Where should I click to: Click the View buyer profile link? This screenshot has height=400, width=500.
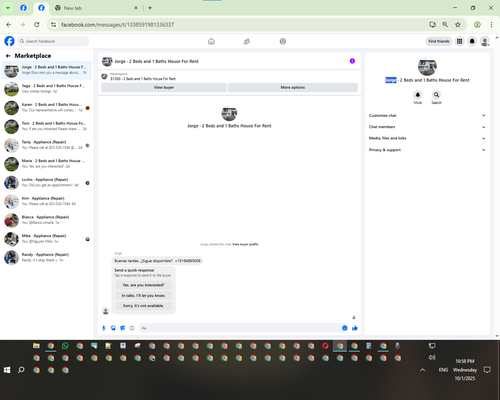245,244
